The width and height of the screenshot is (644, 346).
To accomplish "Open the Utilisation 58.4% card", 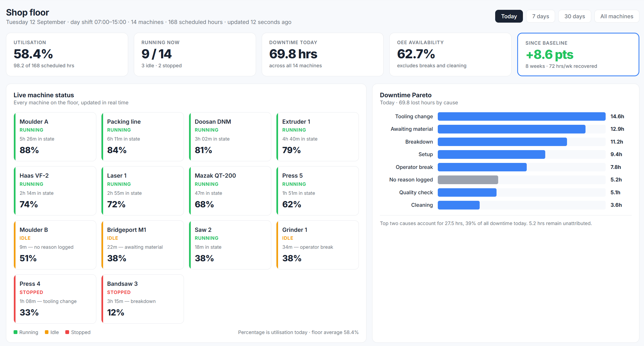I will 67,54.
